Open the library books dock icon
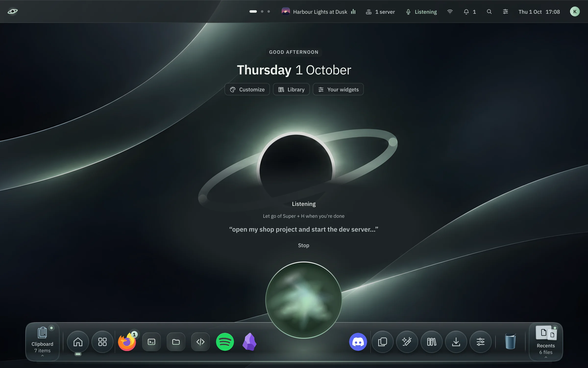The image size is (588, 368). [431, 342]
